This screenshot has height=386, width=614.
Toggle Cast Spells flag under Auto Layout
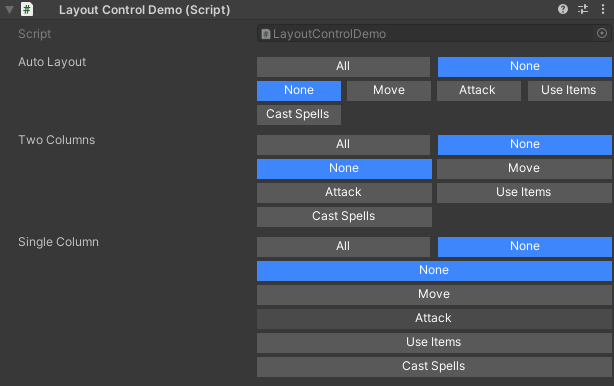(x=299, y=115)
